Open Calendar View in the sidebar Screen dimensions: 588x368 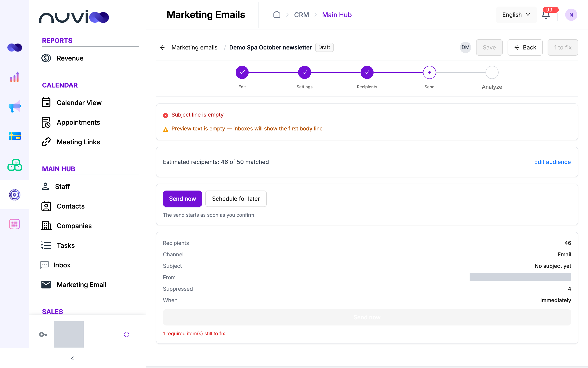pyautogui.click(x=71, y=103)
